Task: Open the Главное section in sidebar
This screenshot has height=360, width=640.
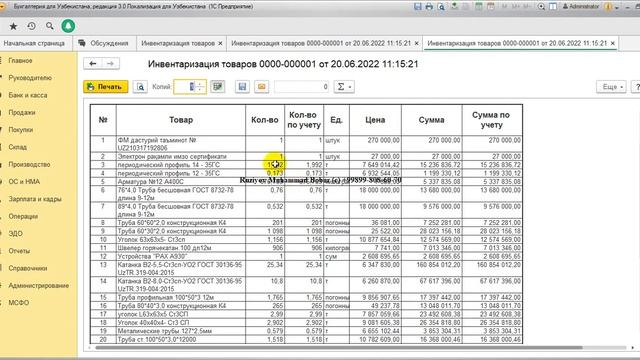Action: [x=20, y=60]
